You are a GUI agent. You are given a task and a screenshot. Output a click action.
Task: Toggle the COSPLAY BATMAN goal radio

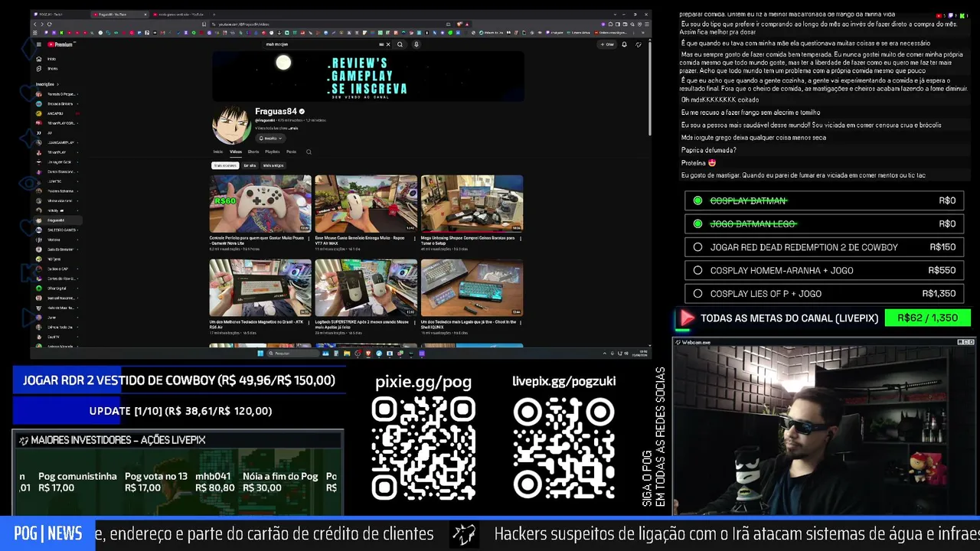pyautogui.click(x=697, y=201)
